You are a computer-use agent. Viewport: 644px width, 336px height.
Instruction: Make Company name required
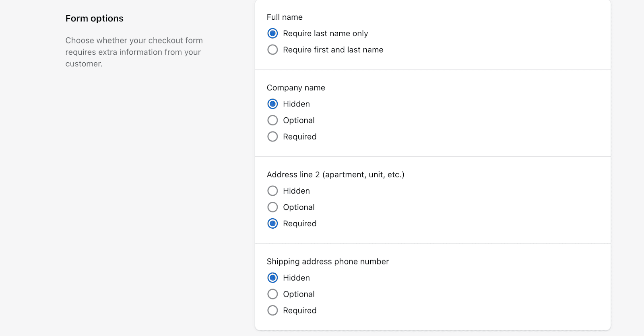click(x=272, y=136)
